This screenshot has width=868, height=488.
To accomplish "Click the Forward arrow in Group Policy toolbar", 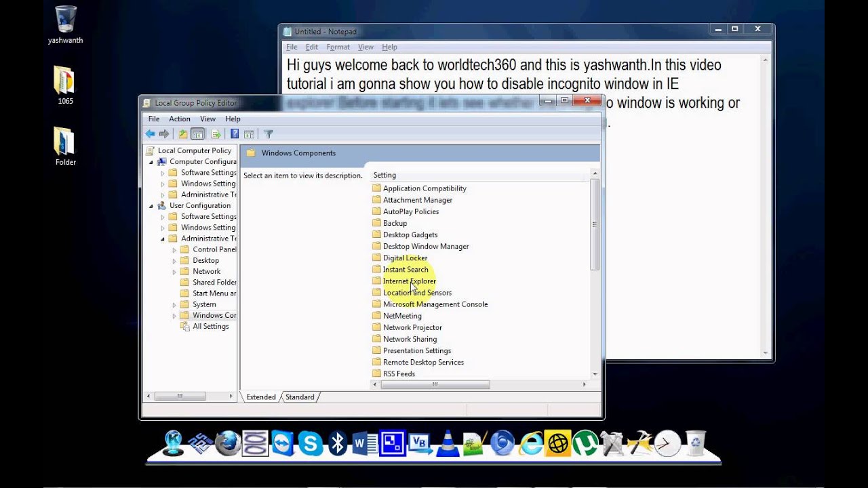I will coord(163,134).
